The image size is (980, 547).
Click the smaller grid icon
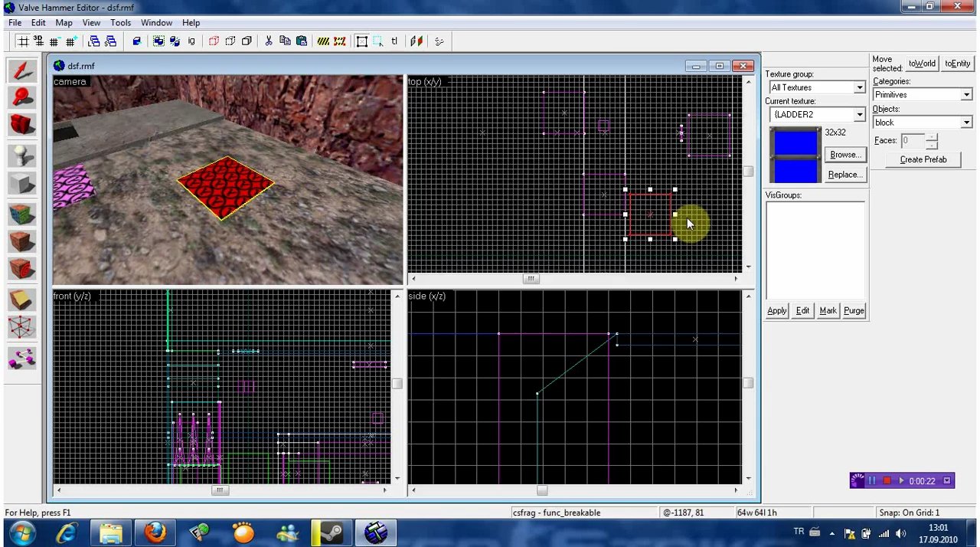click(x=54, y=41)
